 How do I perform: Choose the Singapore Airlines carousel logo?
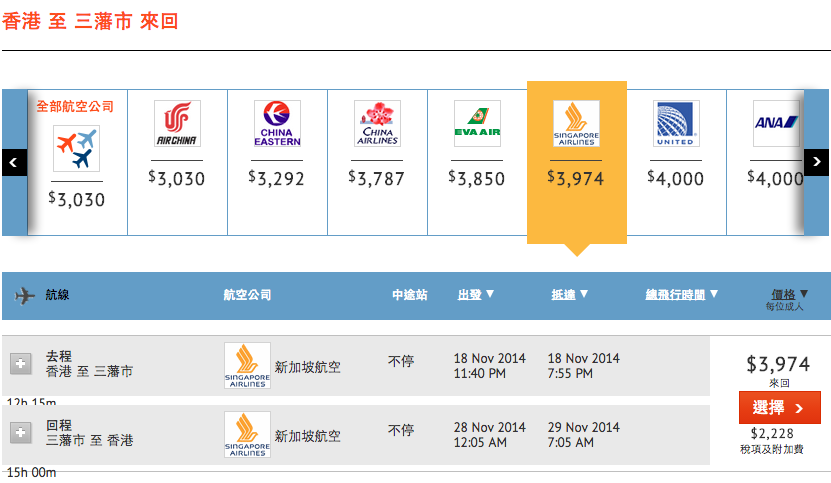[577, 124]
